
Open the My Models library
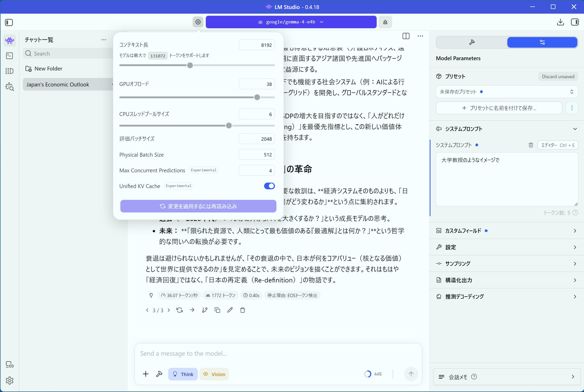(10, 71)
